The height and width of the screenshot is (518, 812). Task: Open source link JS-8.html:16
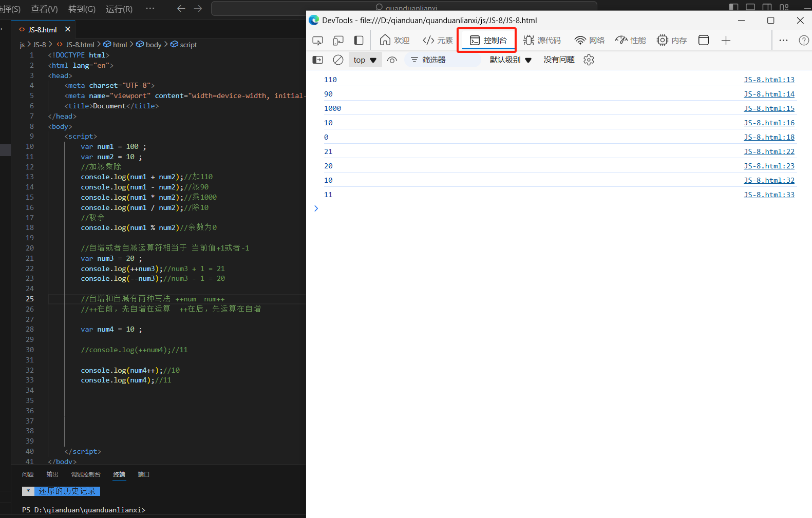(x=769, y=123)
